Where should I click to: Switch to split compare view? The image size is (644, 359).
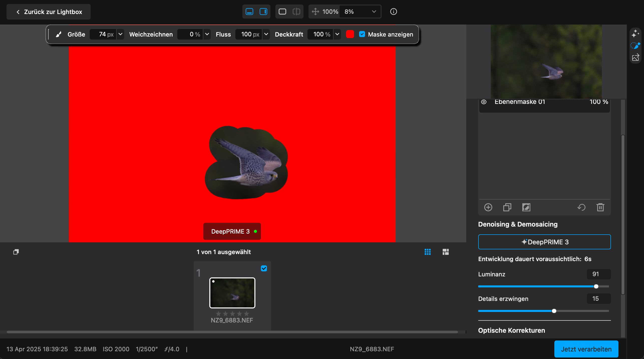pos(296,12)
